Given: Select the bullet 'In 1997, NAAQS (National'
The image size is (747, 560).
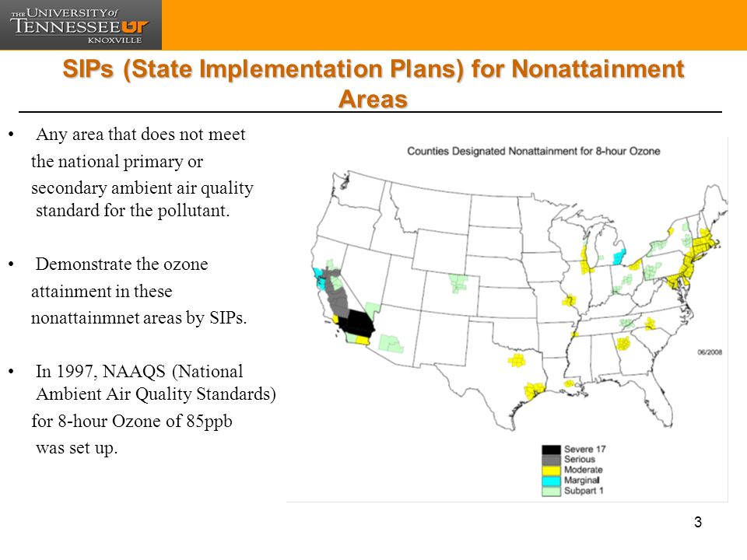Looking at the screenshot, I should 139,371.
